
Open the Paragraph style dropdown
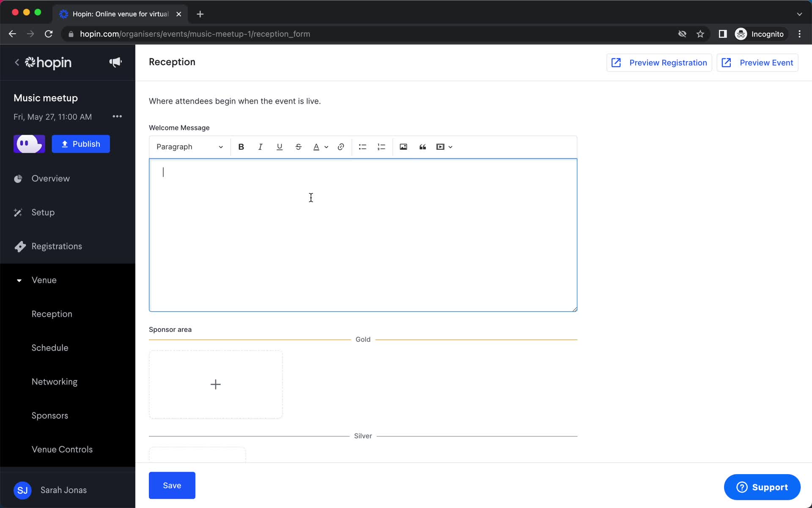(189, 146)
